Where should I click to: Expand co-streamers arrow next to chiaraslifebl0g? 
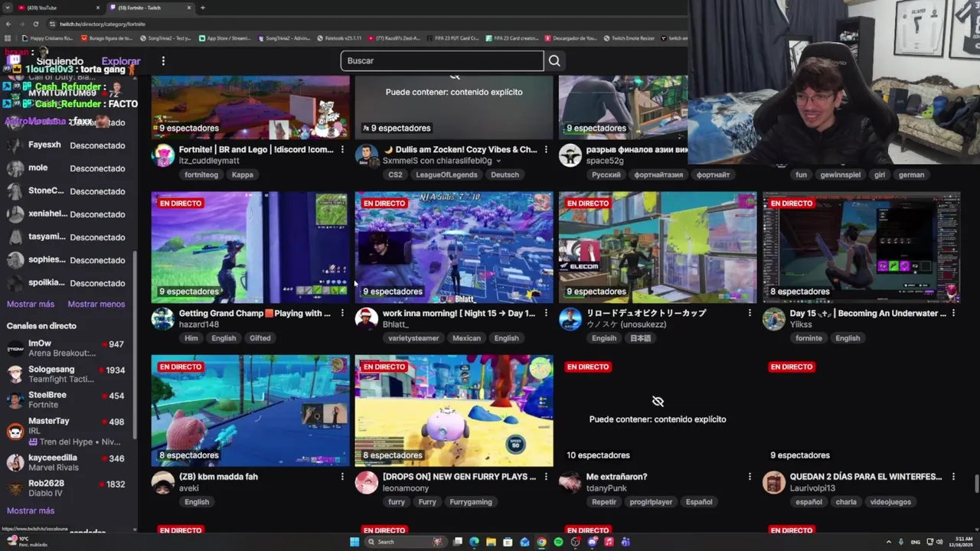[498, 161]
